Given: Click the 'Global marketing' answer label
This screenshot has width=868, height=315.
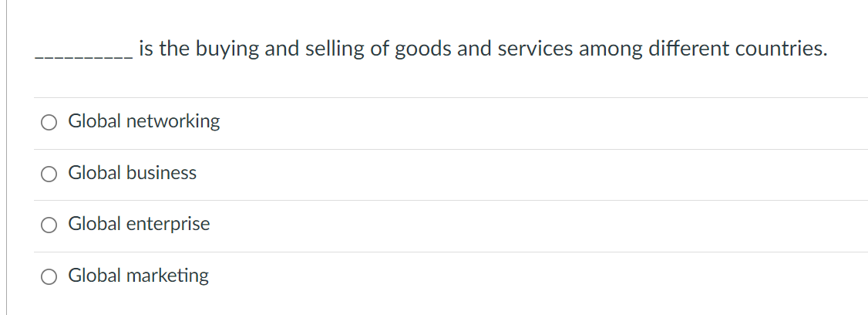Looking at the screenshot, I should [138, 276].
